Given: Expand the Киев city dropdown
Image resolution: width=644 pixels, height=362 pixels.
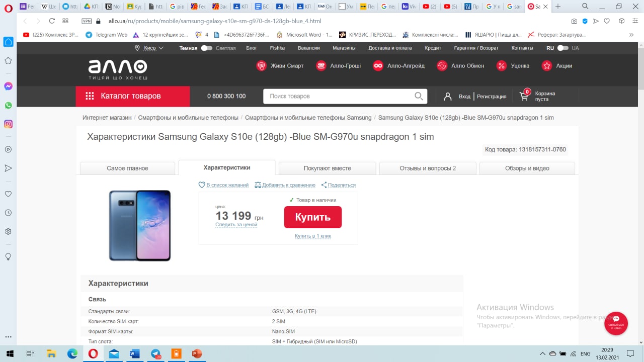Looking at the screenshot, I should point(149,48).
